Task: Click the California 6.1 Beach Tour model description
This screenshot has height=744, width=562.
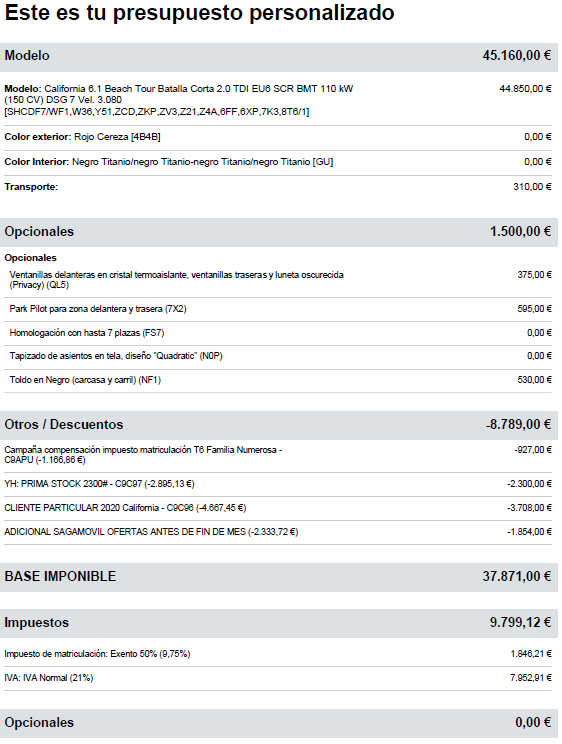Action: tap(178, 100)
